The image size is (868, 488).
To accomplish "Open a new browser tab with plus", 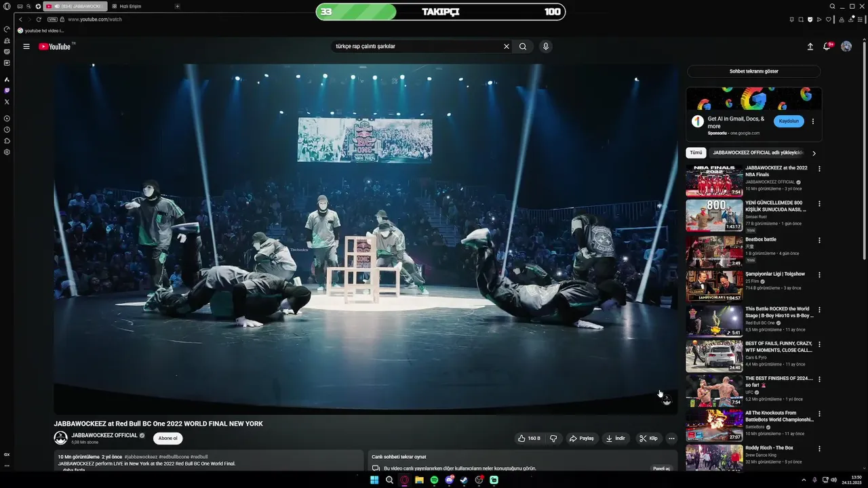I will pyautogui.click(x=177, y=6).
